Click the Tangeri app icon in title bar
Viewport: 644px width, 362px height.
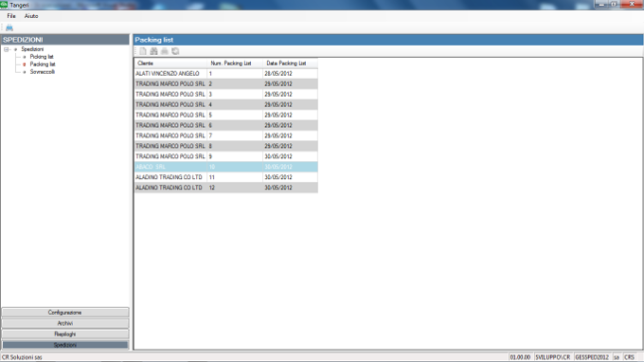point(4,5)
